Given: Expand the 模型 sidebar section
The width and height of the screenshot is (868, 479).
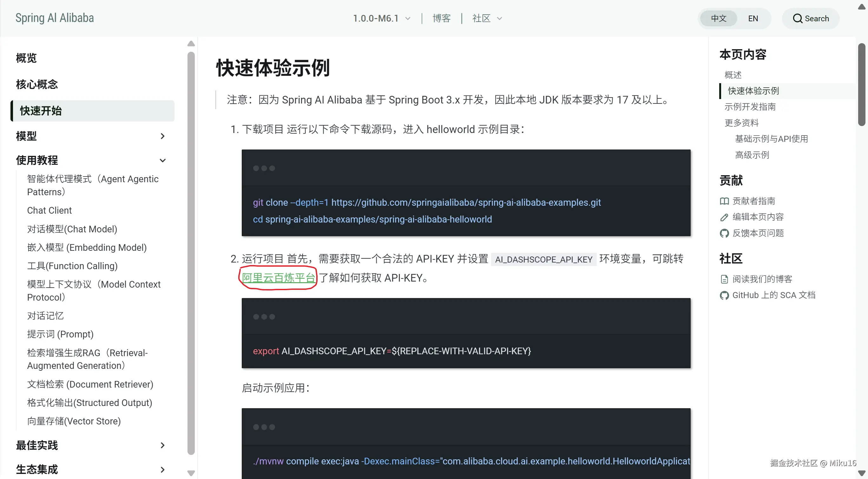Looking at the screenshot, I should click(162, 136).
